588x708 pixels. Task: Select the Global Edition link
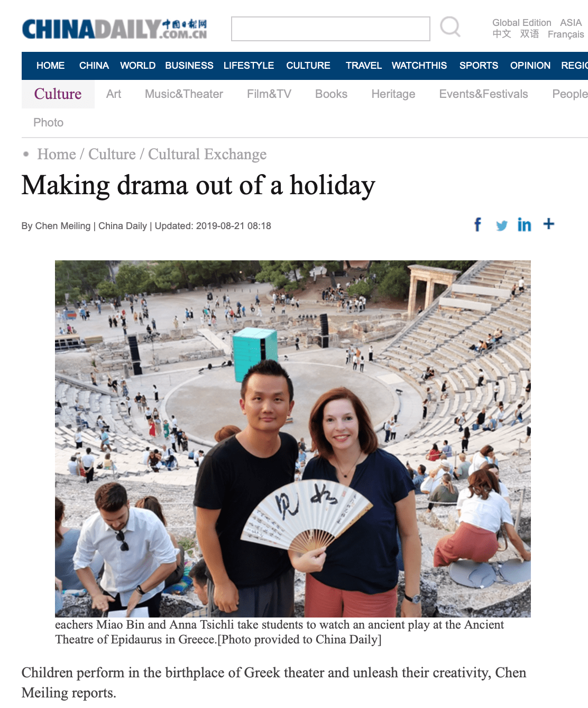pos(521,23)
